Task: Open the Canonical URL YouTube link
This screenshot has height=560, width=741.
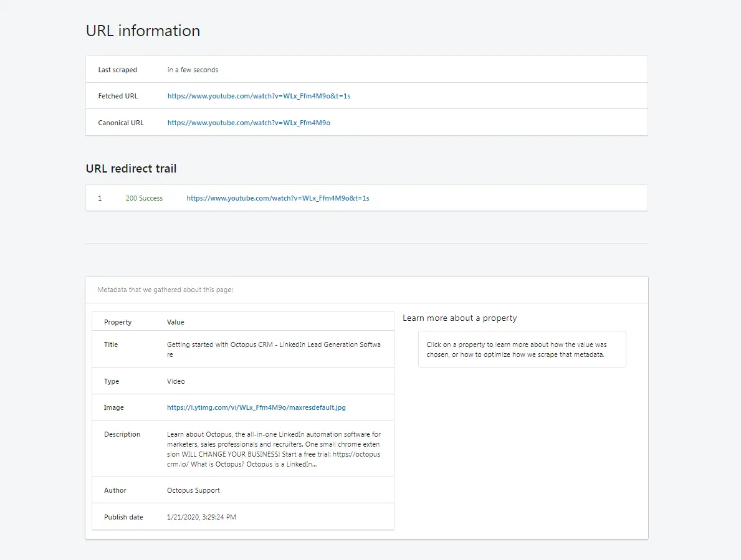Action: [249, 123]
